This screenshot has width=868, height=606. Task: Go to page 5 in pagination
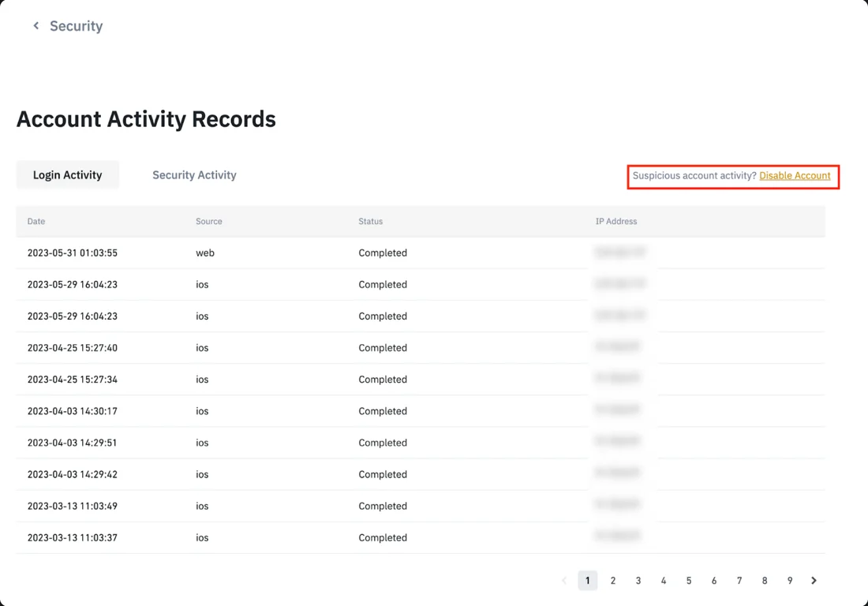pos(689,581)
